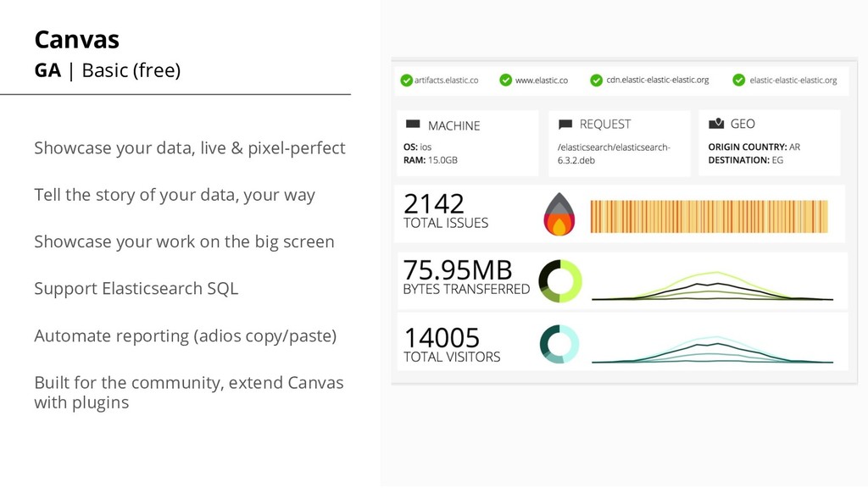
Task: Select the 14005 Total Visitors metric
Action: pyautogui.click(x=452, y=345)
